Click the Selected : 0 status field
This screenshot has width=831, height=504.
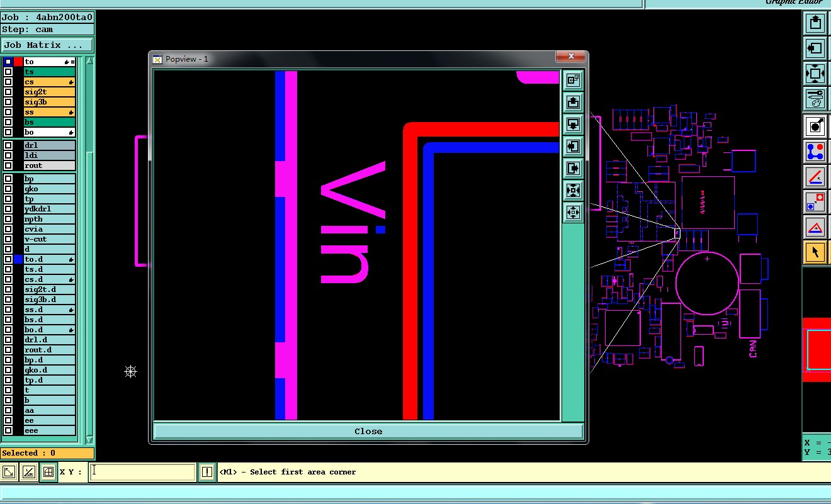[47, 453]
